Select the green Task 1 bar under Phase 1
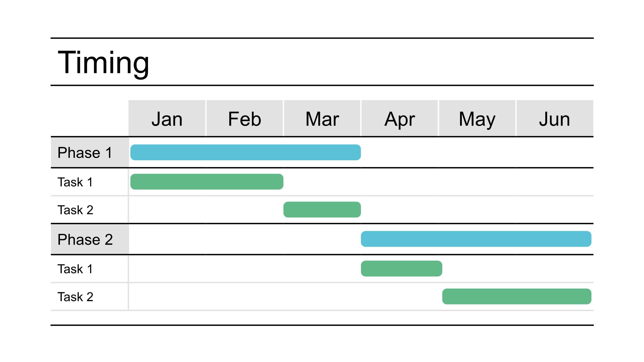This screenshot has width=644, height=362. (207, 181)
